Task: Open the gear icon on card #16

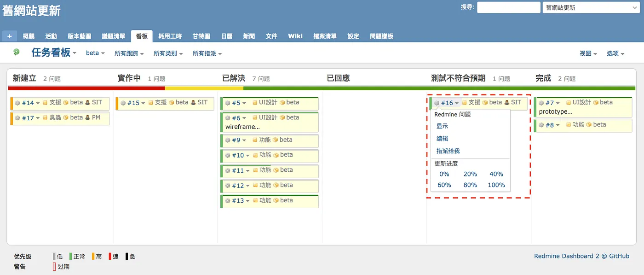Action: click(437, 103)
